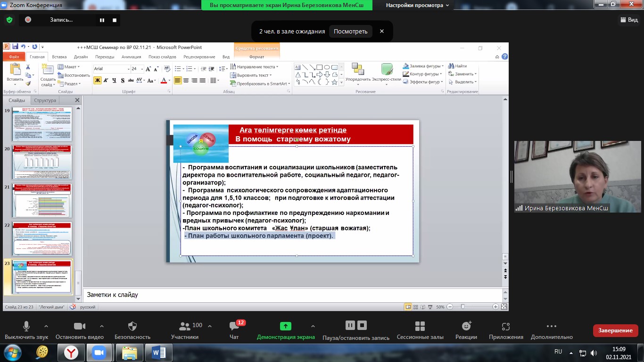The width and height of the screenshot is (644, 362).
Task: Stop the video (Остановить видео)
Action: point(79,327)
